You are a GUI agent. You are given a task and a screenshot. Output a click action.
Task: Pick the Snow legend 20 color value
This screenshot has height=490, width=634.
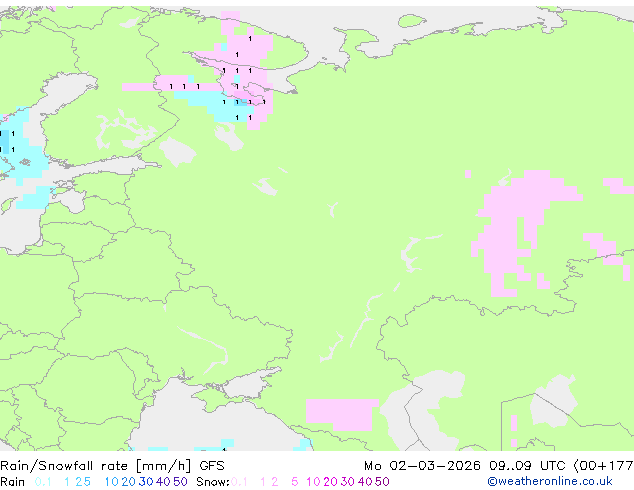point(330,482)
